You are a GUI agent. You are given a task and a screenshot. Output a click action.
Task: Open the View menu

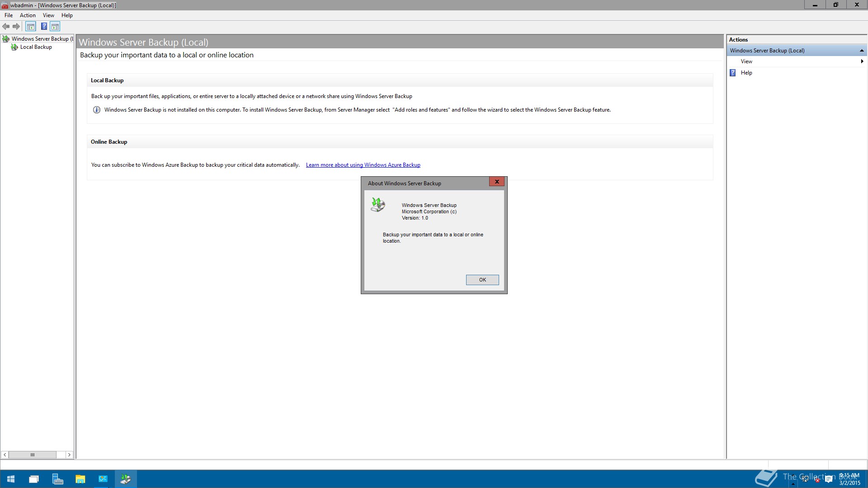[x=48, y=15]
